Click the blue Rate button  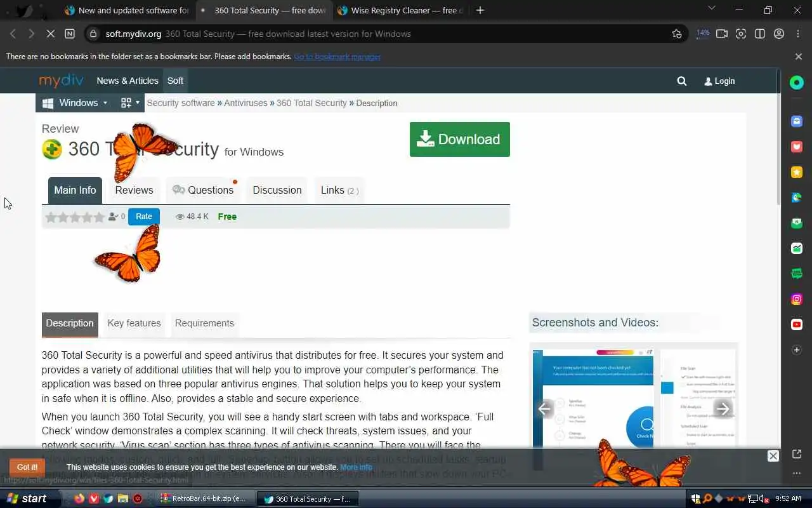point(144,217)
